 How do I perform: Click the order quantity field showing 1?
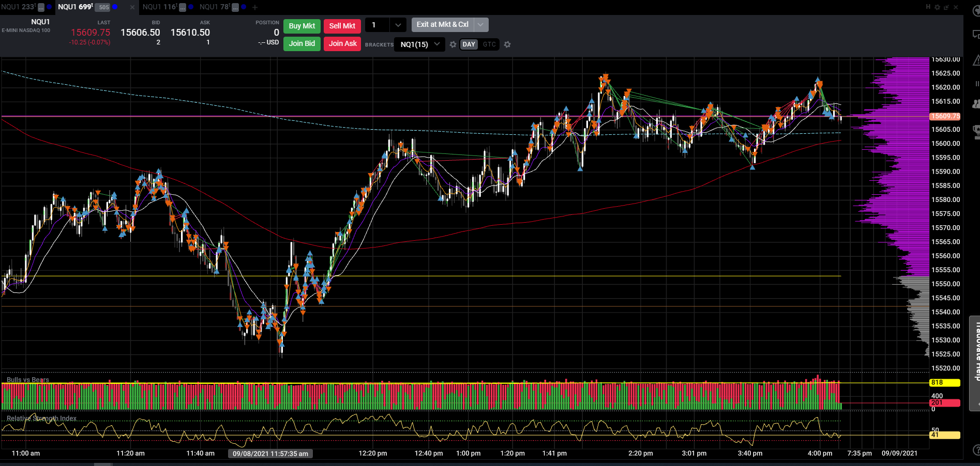[x=378, y=25]
